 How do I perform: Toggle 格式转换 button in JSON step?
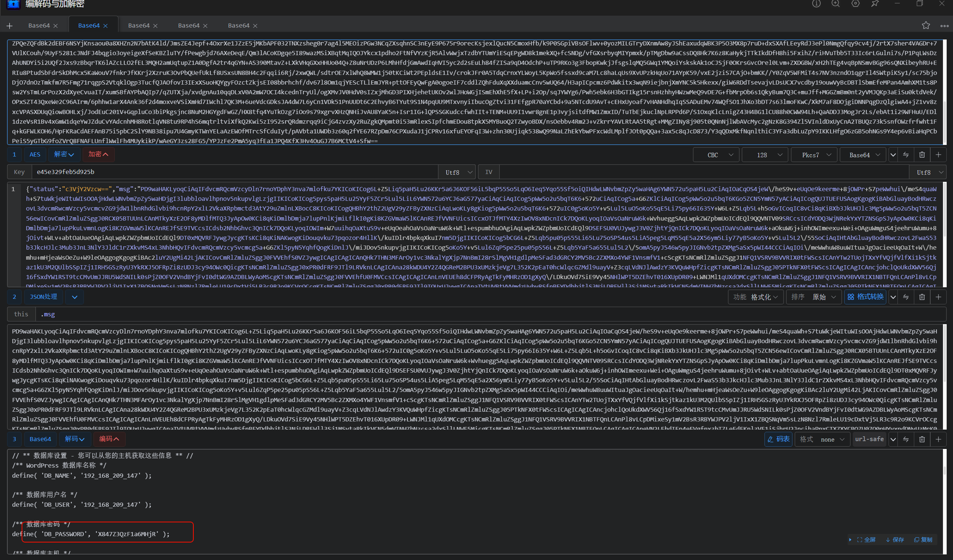(865, 297)
